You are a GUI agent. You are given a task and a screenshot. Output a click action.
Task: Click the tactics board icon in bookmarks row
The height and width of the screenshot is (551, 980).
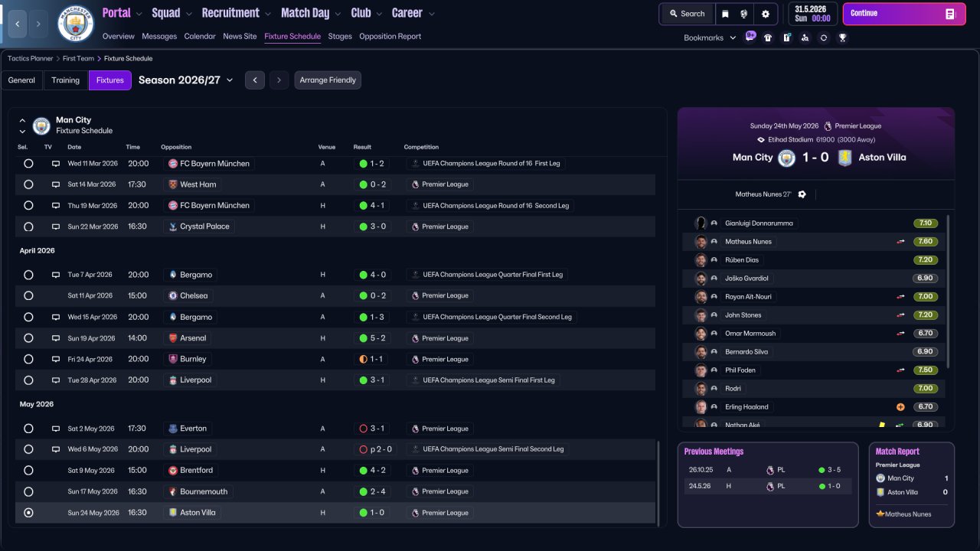point(786,37)
